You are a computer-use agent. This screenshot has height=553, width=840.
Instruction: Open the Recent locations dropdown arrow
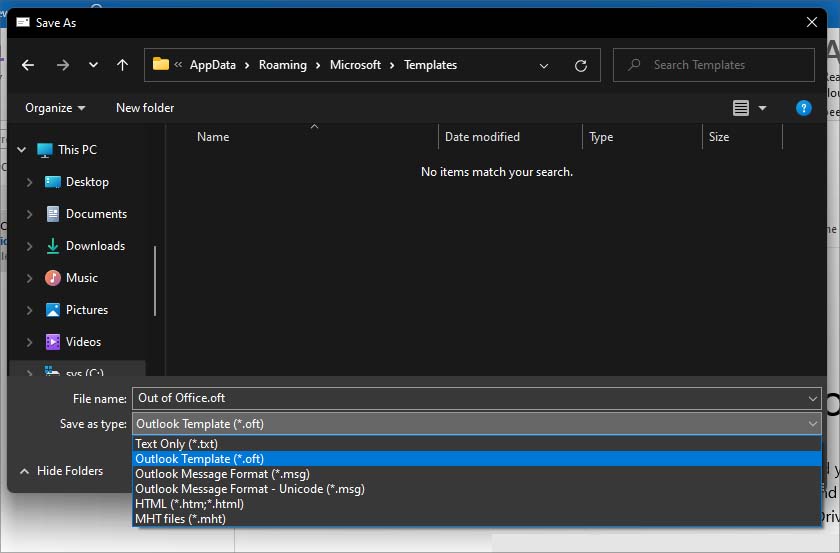click(x=93, y=65)
